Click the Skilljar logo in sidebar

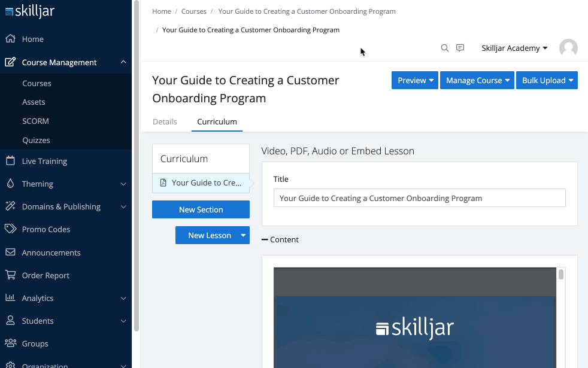tap(29, 11)
